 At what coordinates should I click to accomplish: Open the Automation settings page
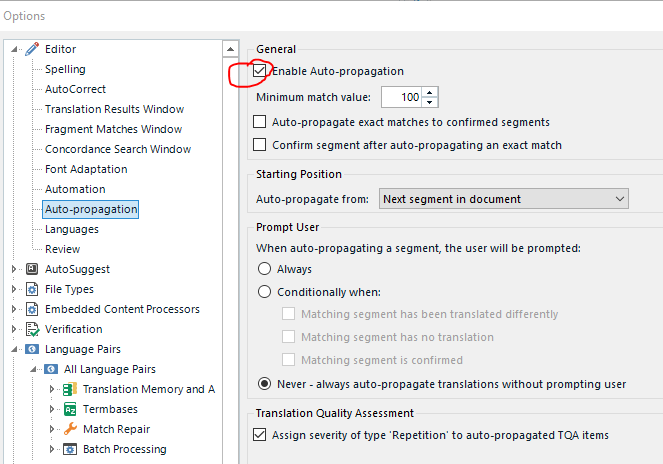75,189
